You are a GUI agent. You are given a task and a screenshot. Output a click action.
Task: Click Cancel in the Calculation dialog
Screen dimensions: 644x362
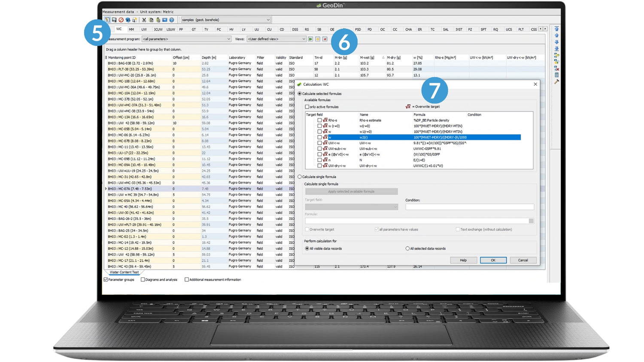tap(522, 260)
